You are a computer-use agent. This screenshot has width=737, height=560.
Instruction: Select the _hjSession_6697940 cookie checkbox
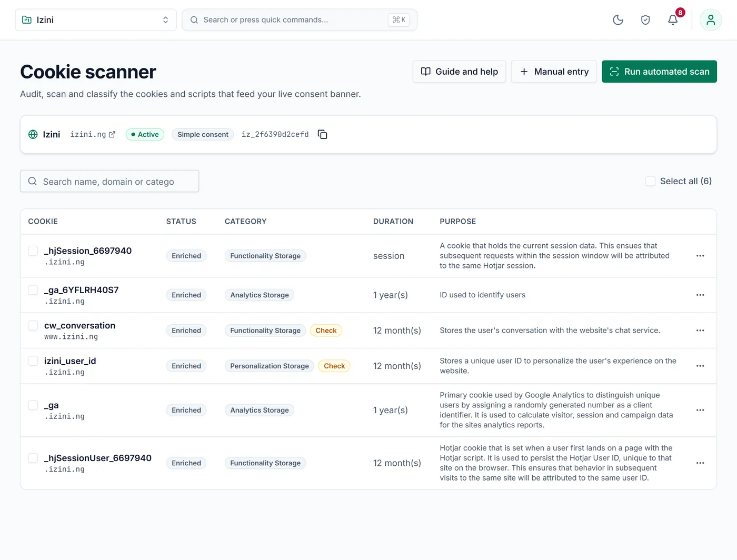[33, 251]
